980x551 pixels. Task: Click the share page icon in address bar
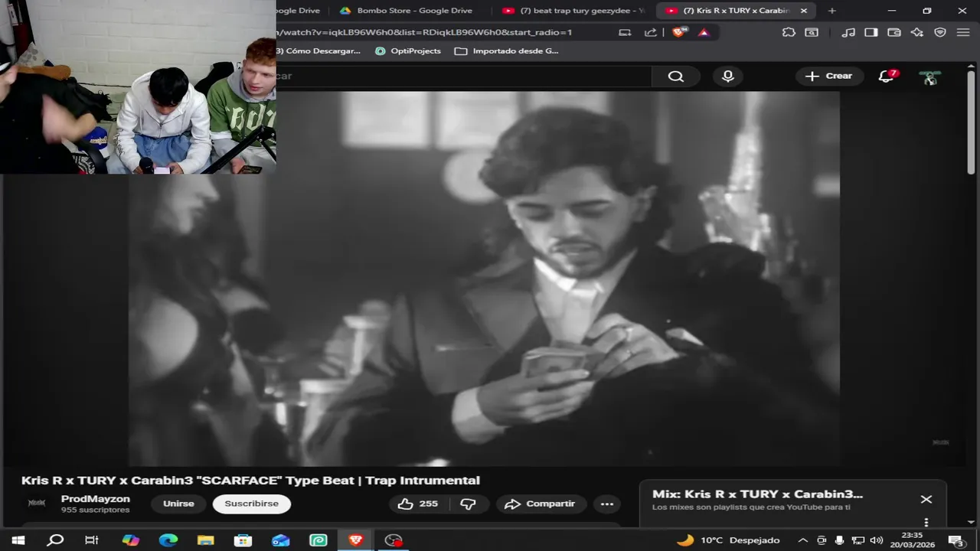point(651,32)
